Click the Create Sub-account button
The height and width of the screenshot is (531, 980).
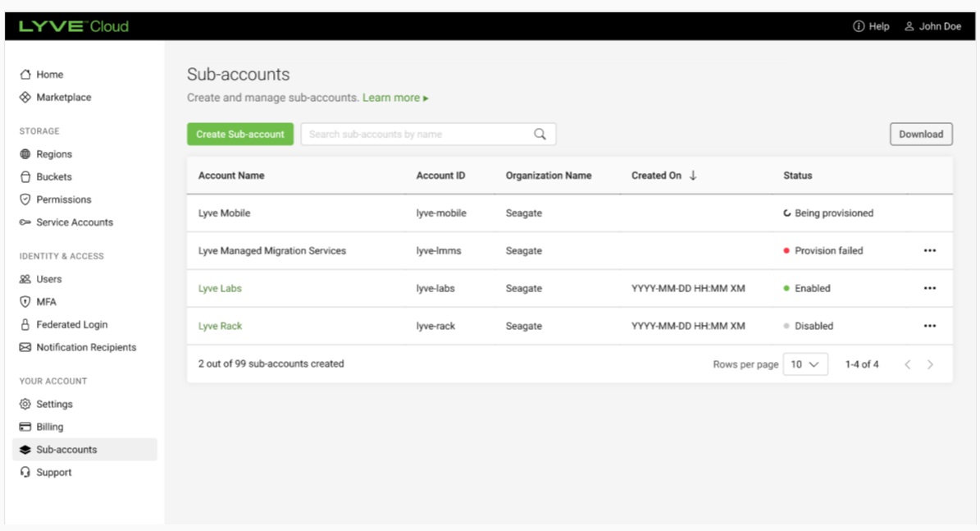(x=239, y=135)
